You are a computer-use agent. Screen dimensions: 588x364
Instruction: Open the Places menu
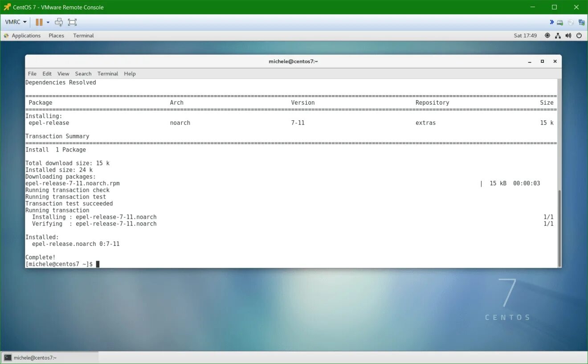click(56, 36)
